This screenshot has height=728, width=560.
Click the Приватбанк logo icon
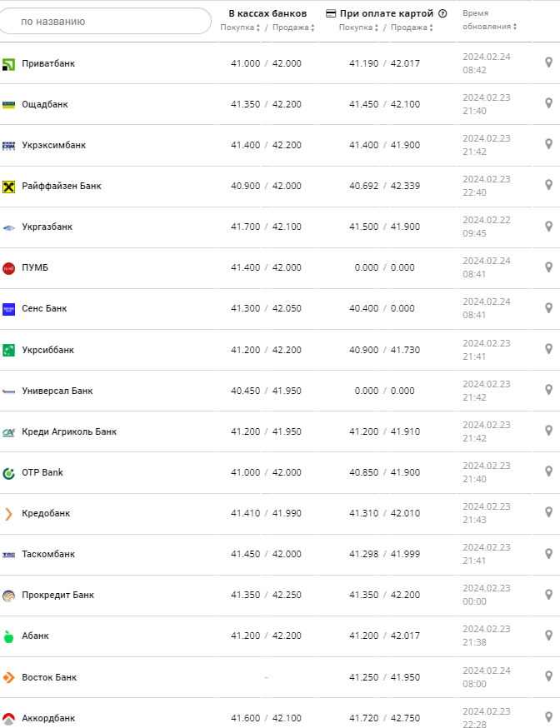pos(9,63)
